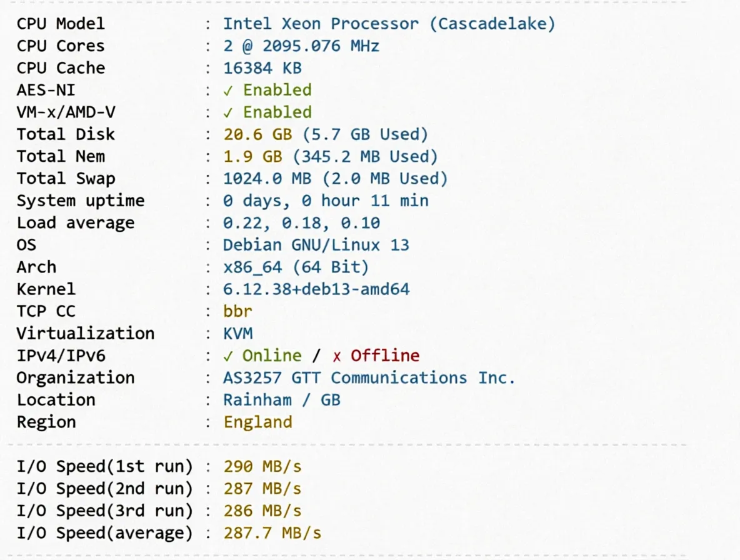Click the disk usage text '(5.7 GB Used)'
Image resolution: width=740 pixels, height=560 pixels.
click(365, 134)
